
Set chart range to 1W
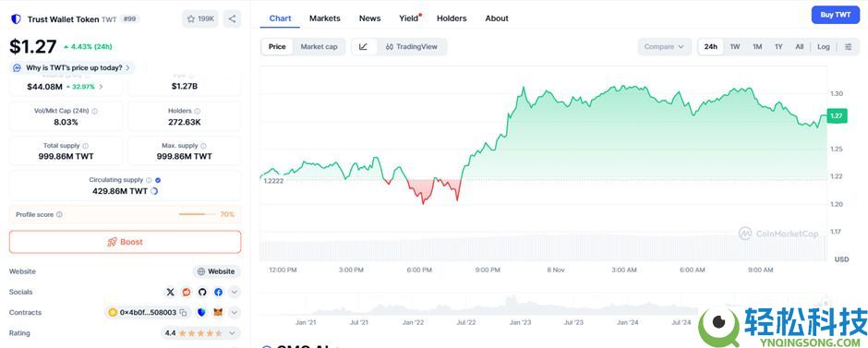point(735,47)
